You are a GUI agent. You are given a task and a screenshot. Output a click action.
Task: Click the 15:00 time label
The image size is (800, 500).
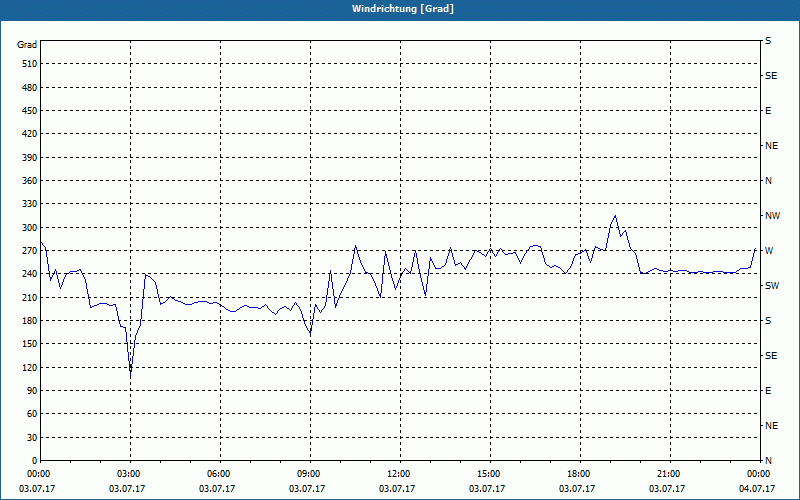(x=490, y=474)
